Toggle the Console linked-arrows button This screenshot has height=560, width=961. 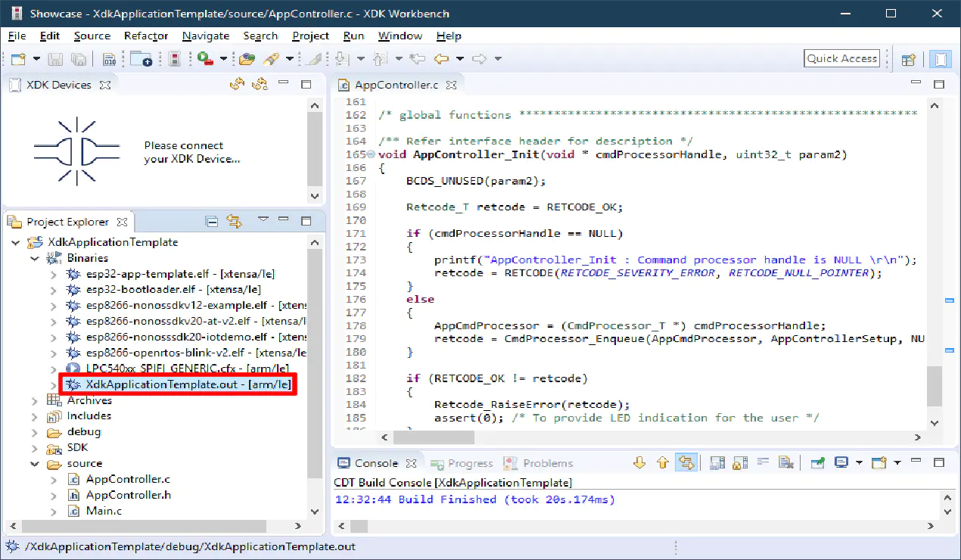[686, 463]
